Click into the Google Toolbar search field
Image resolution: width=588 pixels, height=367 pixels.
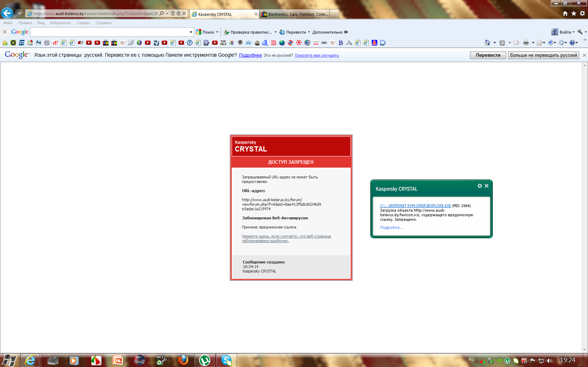(110, 32)
